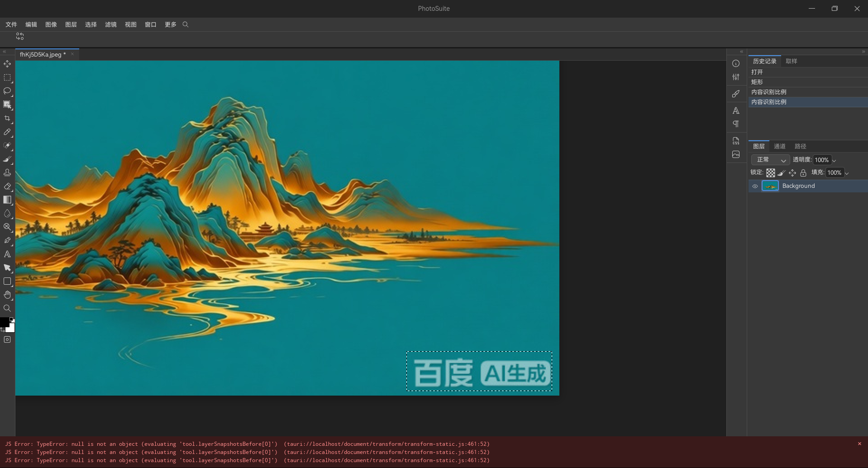Select the Brush tool in left toolbar
868x468 pixels.
point(7,159)
